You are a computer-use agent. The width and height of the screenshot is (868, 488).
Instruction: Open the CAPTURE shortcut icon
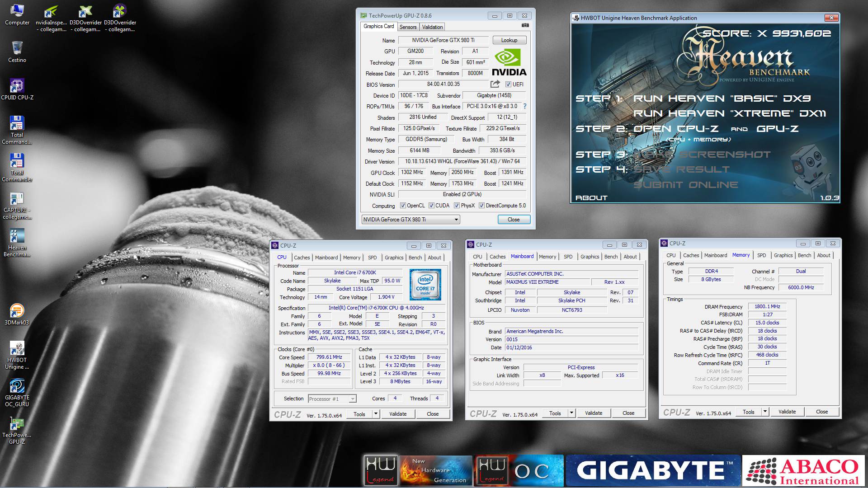click(17, 206)
